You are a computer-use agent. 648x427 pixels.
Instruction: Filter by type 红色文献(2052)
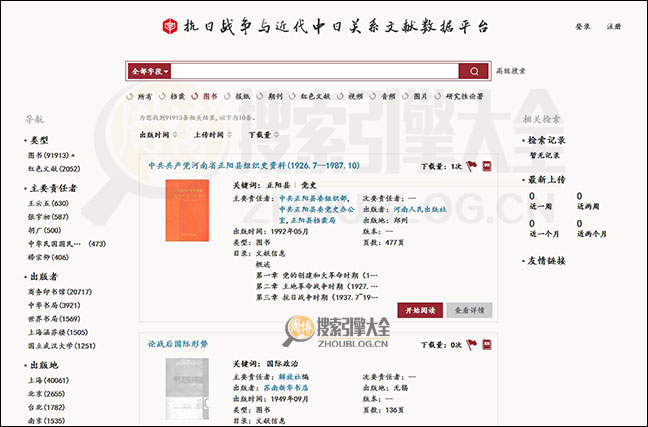point(54,169)
